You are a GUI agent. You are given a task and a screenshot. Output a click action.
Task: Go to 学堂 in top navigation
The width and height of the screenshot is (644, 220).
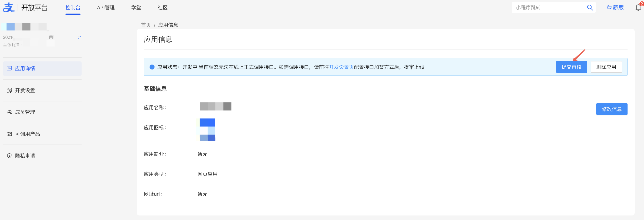click(x=136, y=7)
